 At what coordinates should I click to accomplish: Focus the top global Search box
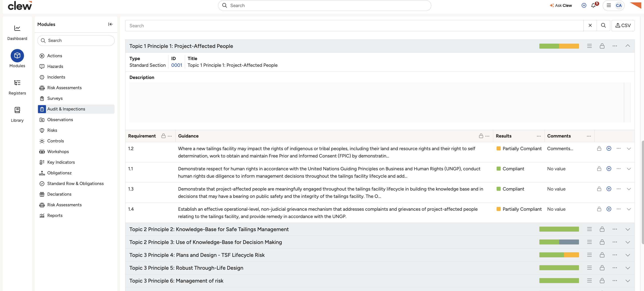tap(324, 6)
